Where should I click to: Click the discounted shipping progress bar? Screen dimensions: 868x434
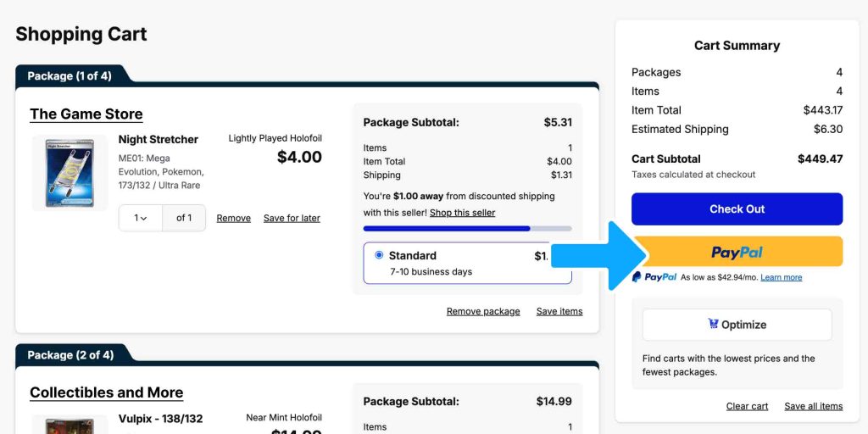467,228
